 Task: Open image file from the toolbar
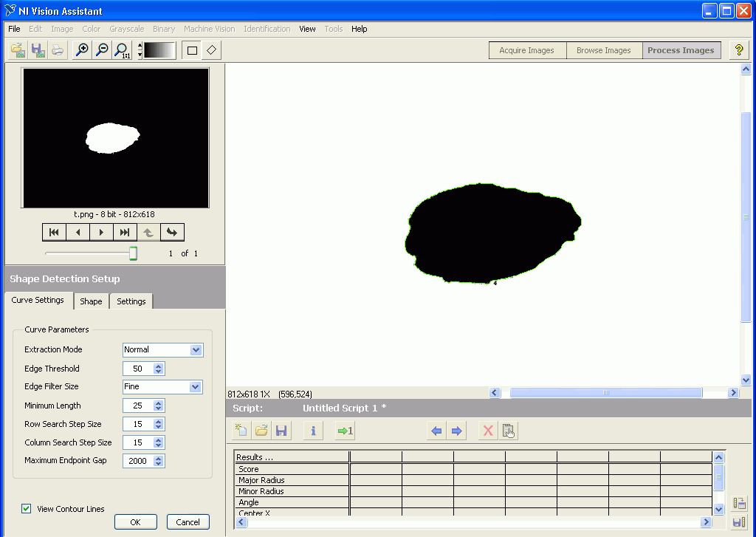[18, 50]
